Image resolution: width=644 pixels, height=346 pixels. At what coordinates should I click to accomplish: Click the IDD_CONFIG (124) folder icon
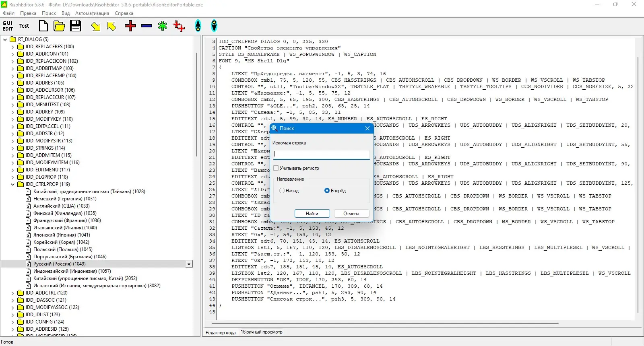(21, 322)
